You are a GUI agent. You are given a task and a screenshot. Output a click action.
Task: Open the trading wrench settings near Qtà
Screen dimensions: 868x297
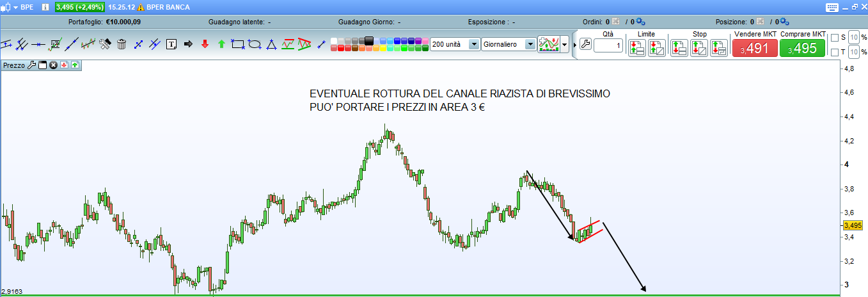click(x=585, y=44)
